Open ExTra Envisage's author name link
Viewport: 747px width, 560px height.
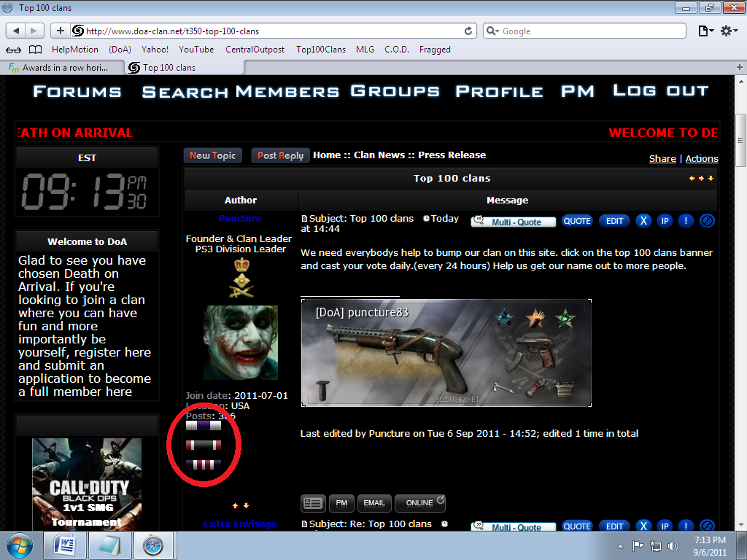(240, 524)
